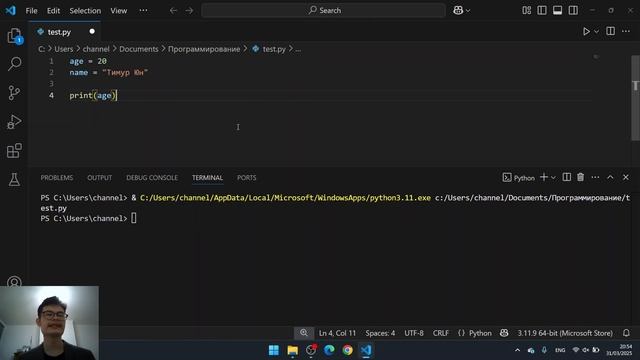Open Run and Debug view
The image size is (640, 360).
pos(14,122)
